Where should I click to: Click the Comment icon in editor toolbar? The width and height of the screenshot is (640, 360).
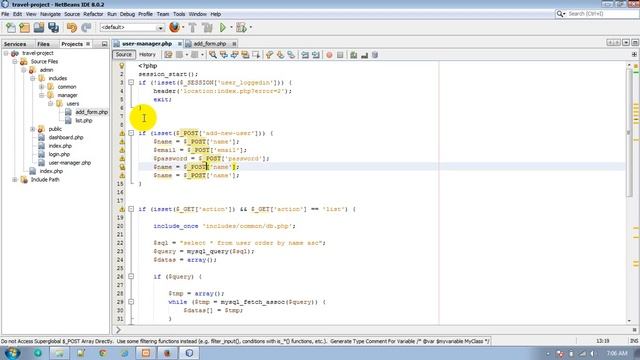coord(353,55)
